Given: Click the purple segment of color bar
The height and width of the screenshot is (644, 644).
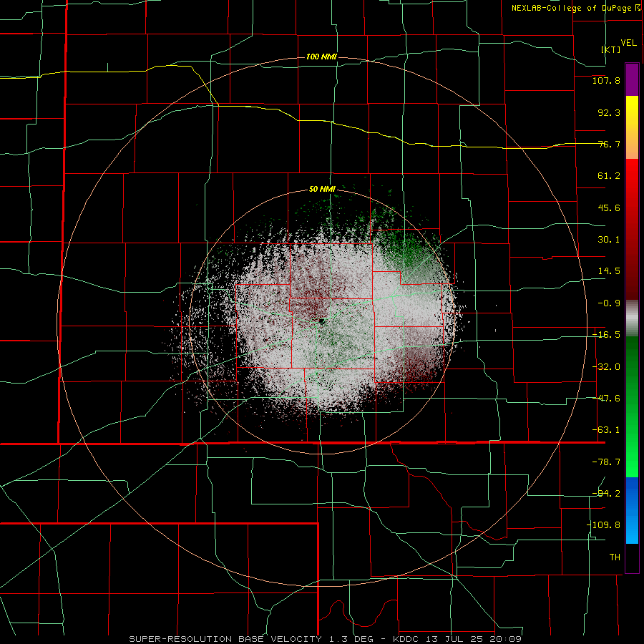Looking at the screenshot, I should (x=632, y=79).
